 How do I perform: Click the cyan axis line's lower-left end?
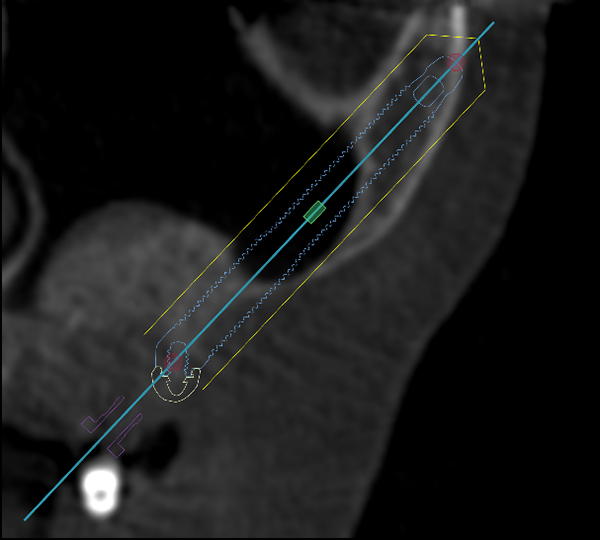point(25,519)
